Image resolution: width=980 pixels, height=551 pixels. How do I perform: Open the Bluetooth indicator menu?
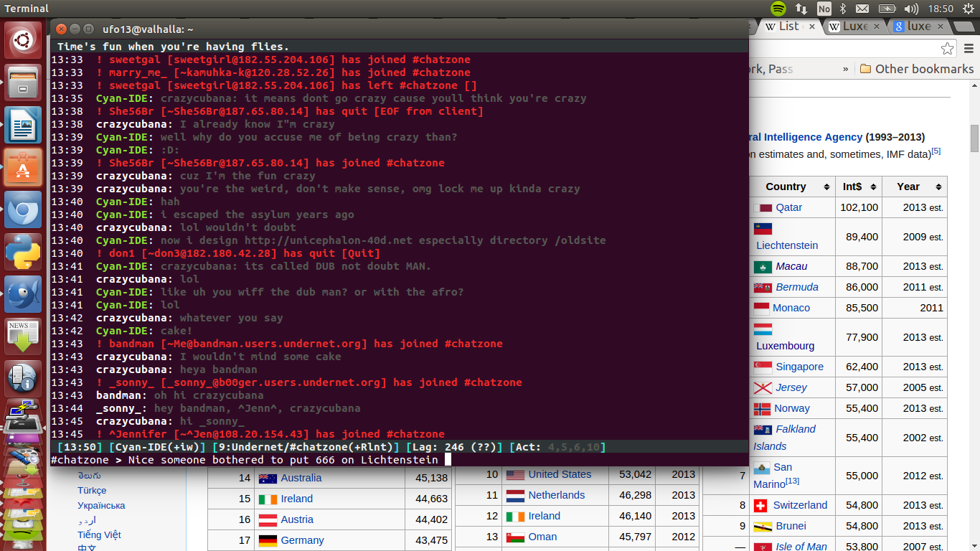click(x=844, y=9)
